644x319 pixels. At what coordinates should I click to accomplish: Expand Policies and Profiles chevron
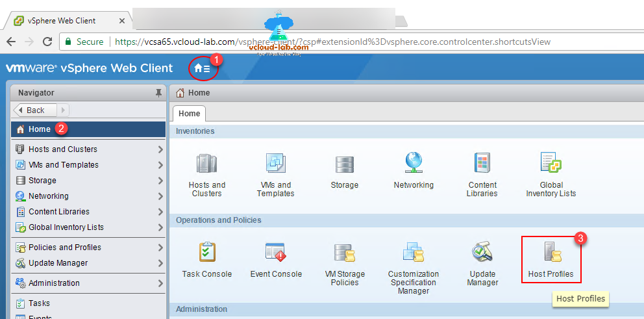pyautogui.click(x=160, y=248)
